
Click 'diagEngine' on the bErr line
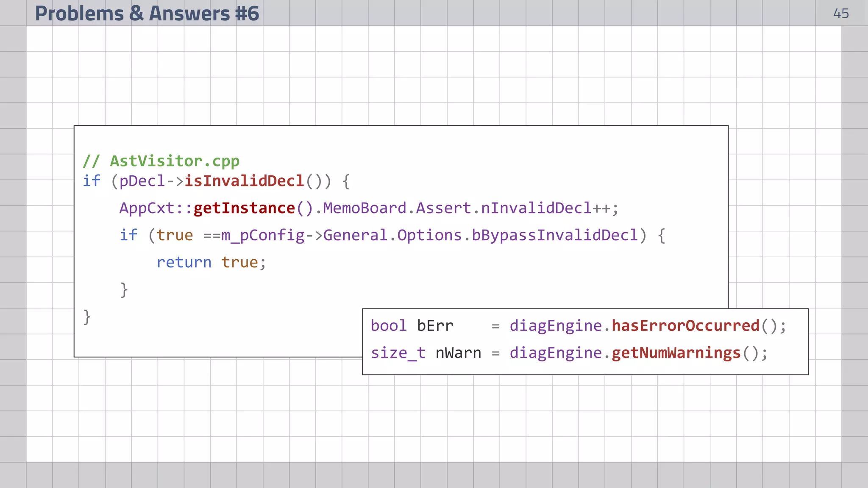556,326
